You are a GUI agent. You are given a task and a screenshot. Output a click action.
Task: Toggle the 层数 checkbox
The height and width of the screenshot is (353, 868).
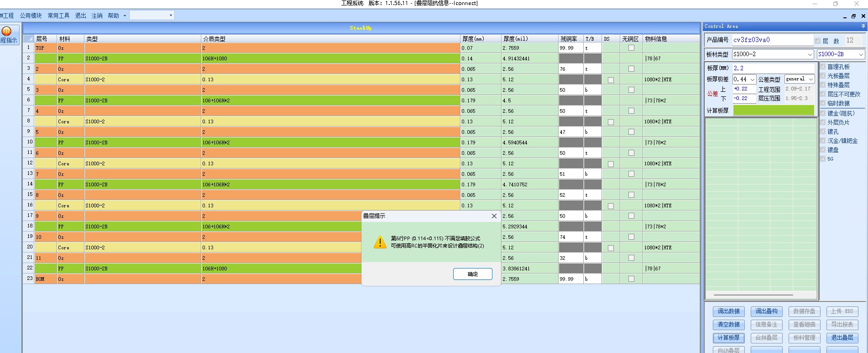pos(818,41)
